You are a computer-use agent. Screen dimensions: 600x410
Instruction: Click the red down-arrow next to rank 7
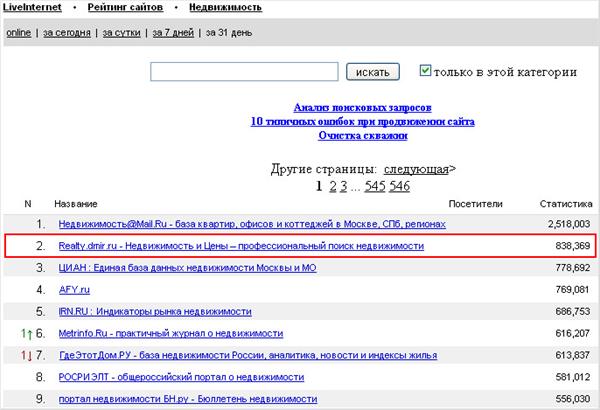click(x=29, y=356)
